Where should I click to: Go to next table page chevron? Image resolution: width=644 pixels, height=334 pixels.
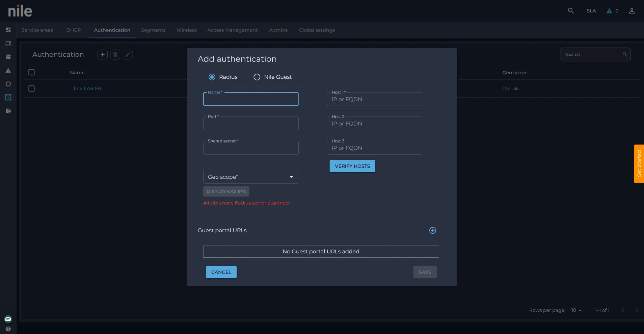click(x=637, y=310)
